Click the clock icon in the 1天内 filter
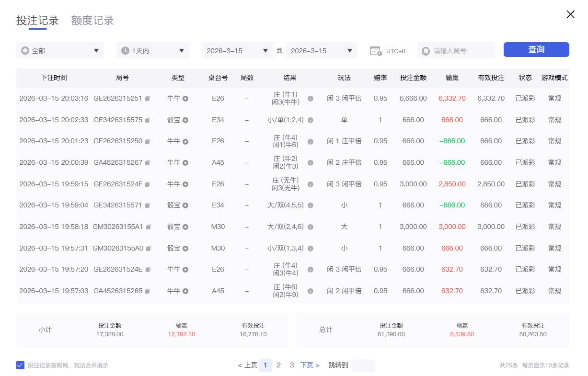The image size is (588, 376). click(x=124, y=50)
